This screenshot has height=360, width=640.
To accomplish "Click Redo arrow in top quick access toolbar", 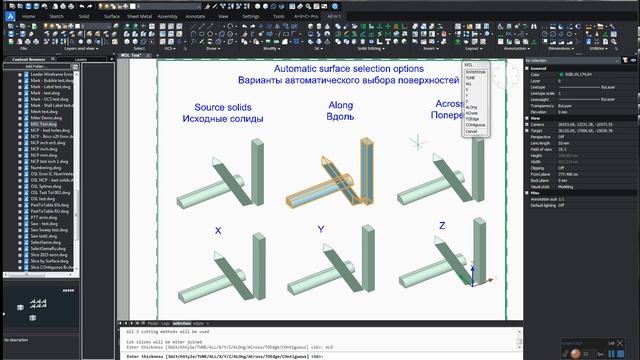I will pyautogui.click(x=90, y=7).
